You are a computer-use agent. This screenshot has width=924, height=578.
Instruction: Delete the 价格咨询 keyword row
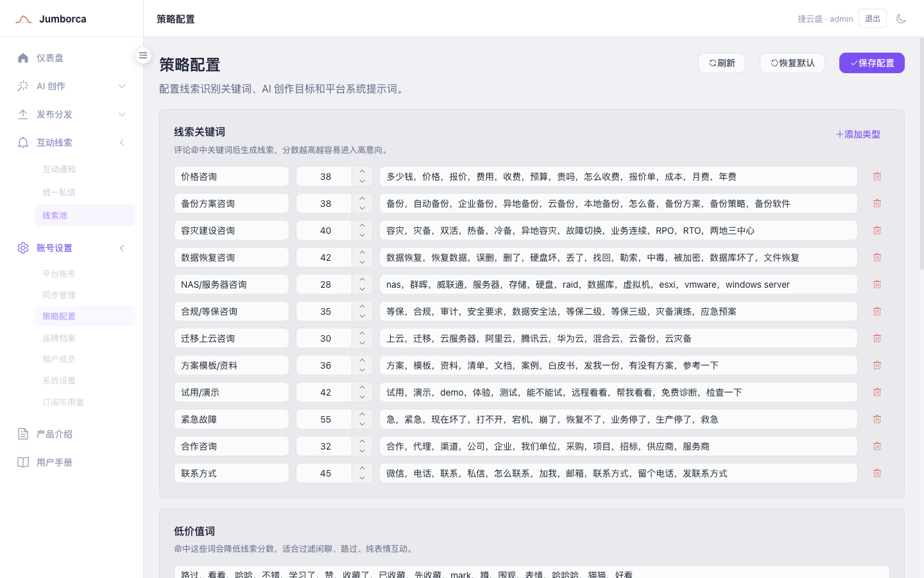[877, 177]
